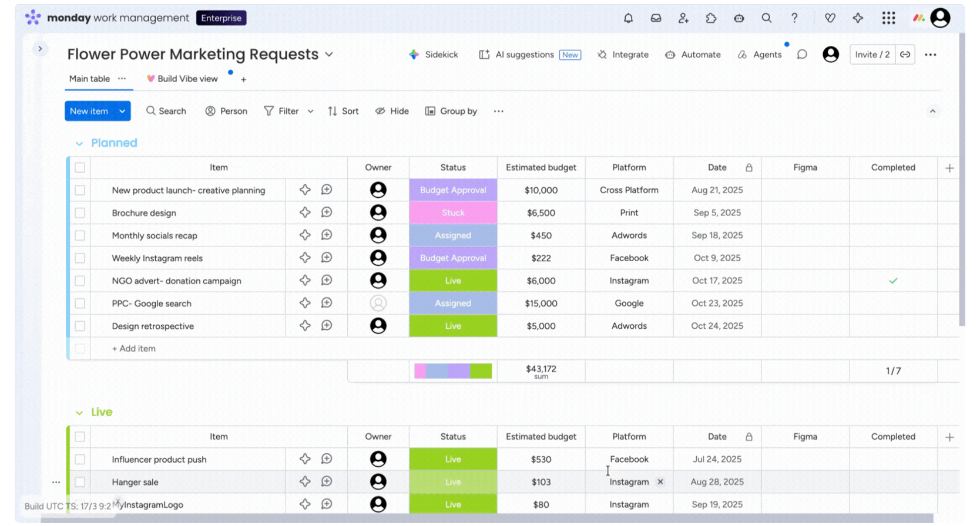Click the search magnifier in top bar
The image size is (980, 526).
pos(767,18)
